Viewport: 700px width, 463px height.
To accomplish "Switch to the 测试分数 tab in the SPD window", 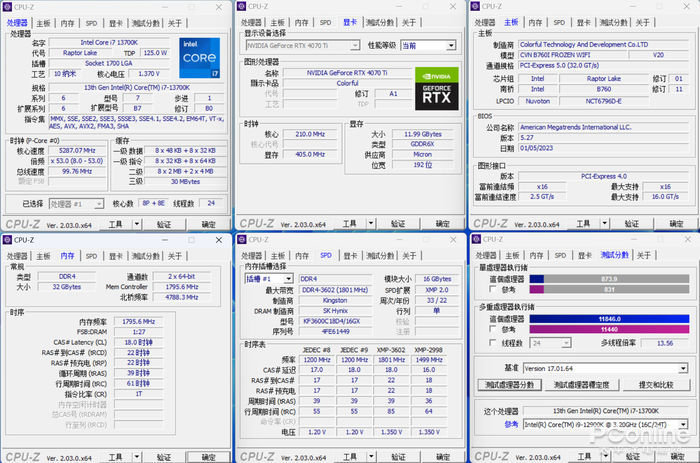I will click(x=380, y=255).
